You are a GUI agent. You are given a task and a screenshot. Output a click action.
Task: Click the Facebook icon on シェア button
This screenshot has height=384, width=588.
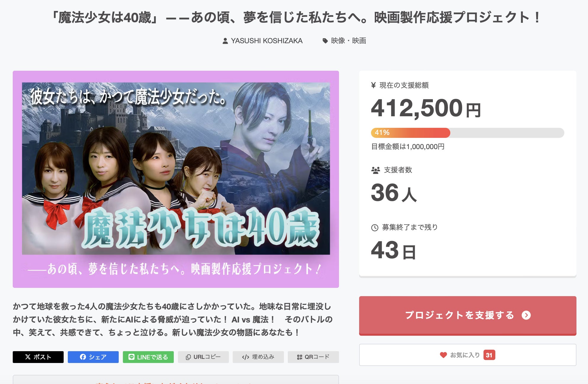[x=83, y=357]
